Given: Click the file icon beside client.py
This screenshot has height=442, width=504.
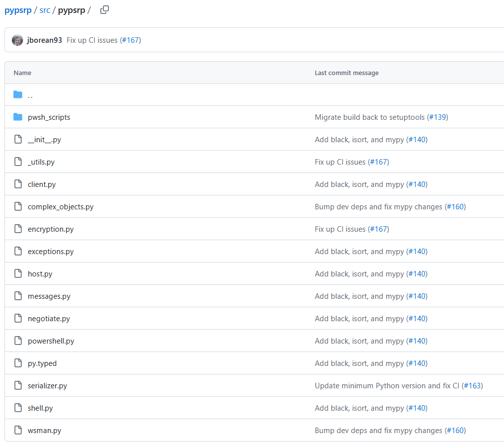Looking at the screenshot, I should click(x=18, y=184).
